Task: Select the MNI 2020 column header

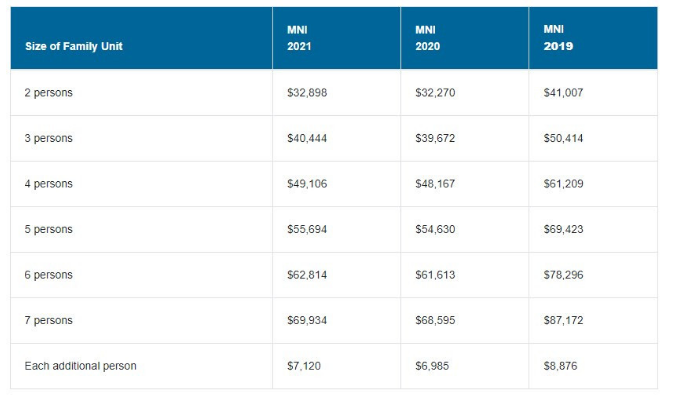Action: pyautogui.click(x=427, y=38)
